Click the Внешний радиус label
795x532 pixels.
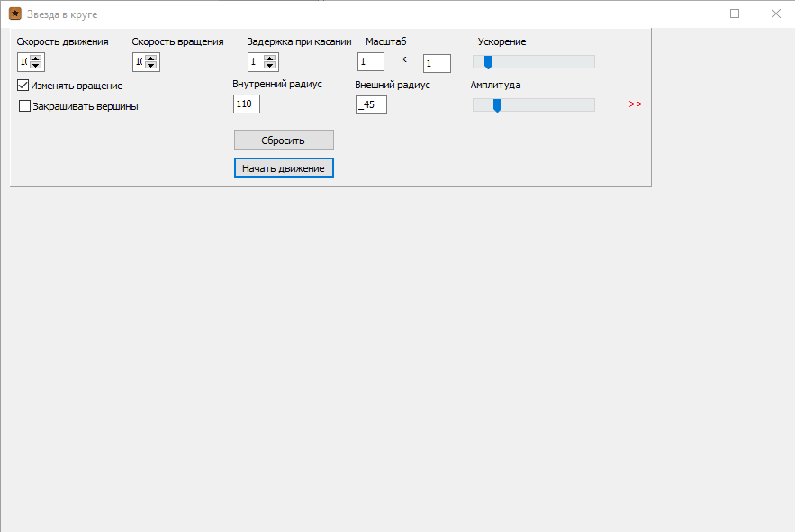(393, 85)
